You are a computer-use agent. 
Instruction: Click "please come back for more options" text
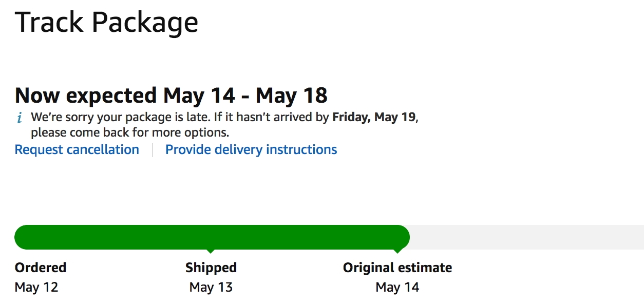click(130, 132)
